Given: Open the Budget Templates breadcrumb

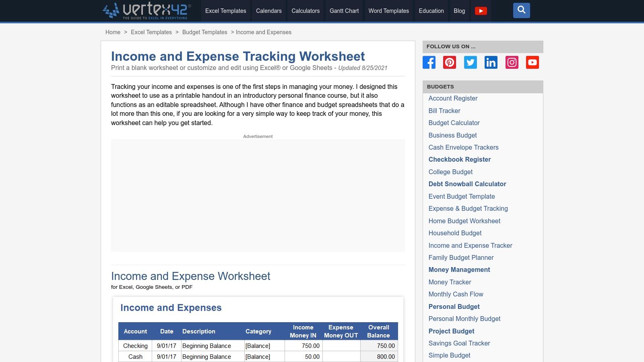Looking at the screenshot, I should 204,32.
